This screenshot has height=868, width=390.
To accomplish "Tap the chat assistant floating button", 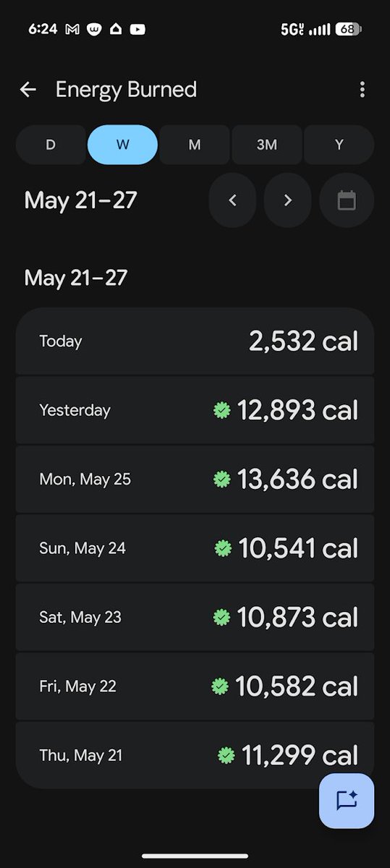I will 347,801.
